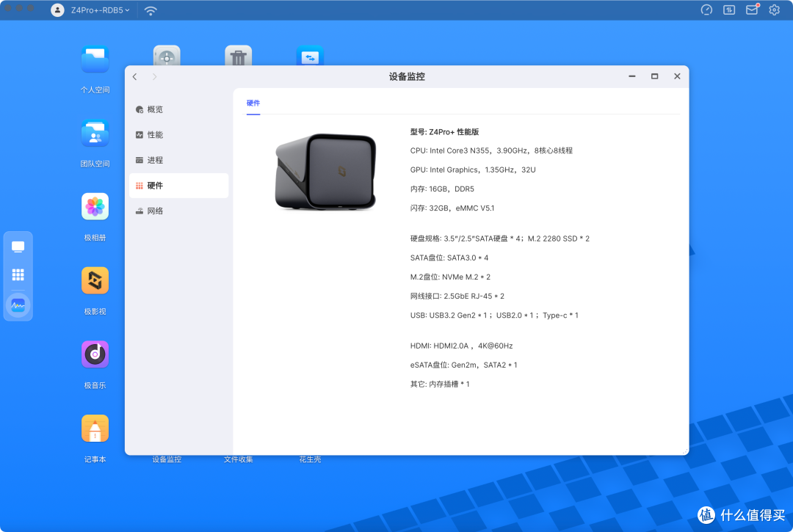Click the device monitor dock icon
The height and width of the screenshot is (532, 793).
[x=18, y=305]
